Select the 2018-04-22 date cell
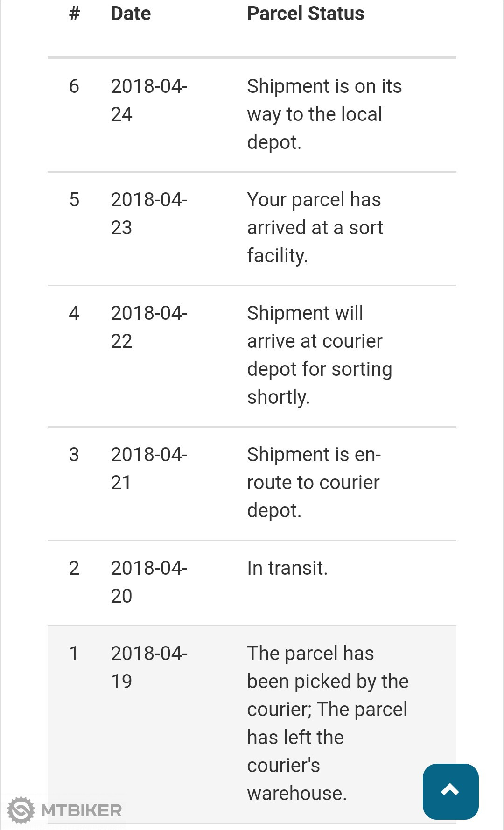 pyautogui.click(x=148, y=327)
